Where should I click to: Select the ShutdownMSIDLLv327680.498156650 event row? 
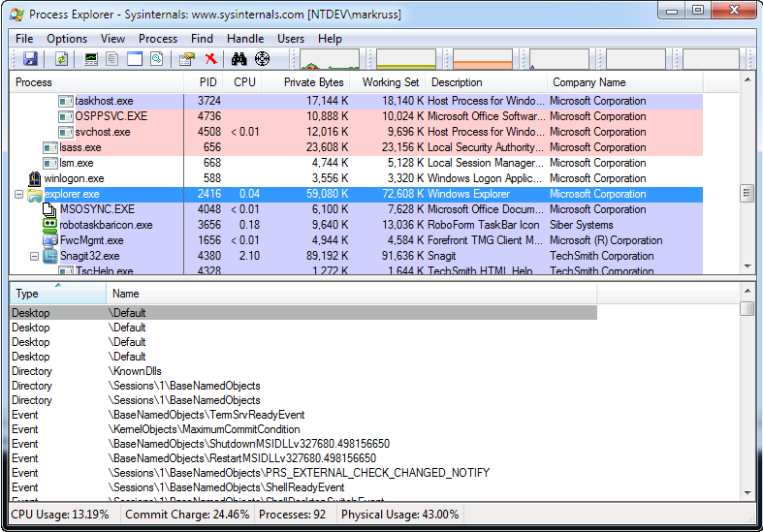[303, 444]
